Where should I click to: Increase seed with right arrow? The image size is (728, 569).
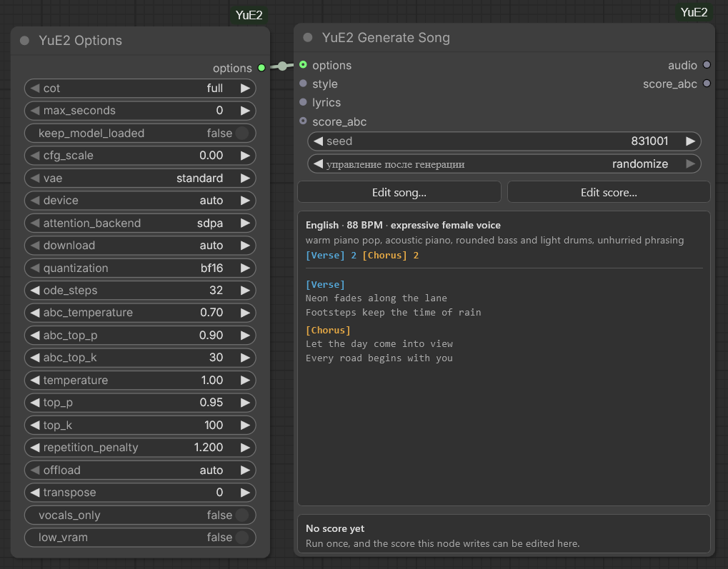pos(690,141)
